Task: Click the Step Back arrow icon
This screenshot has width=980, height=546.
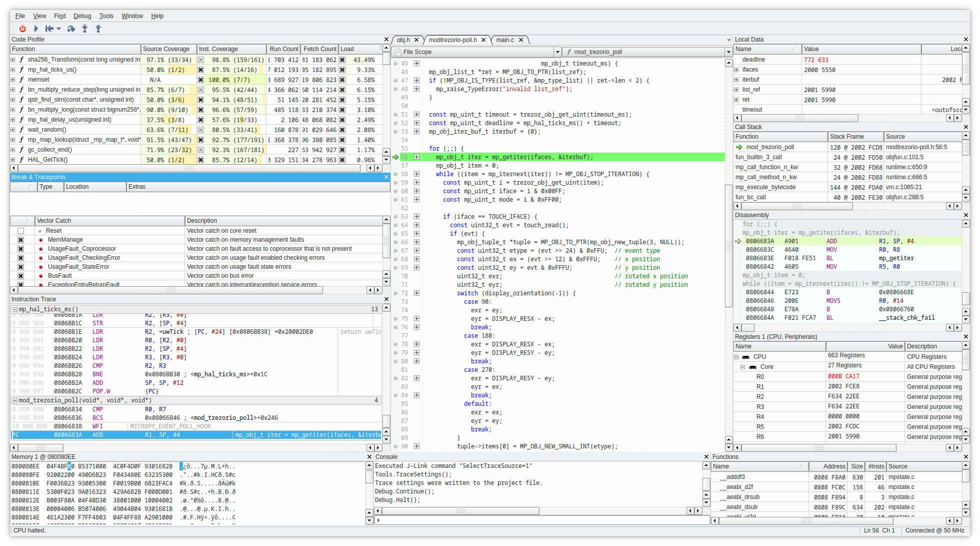Action: (49, 29)
